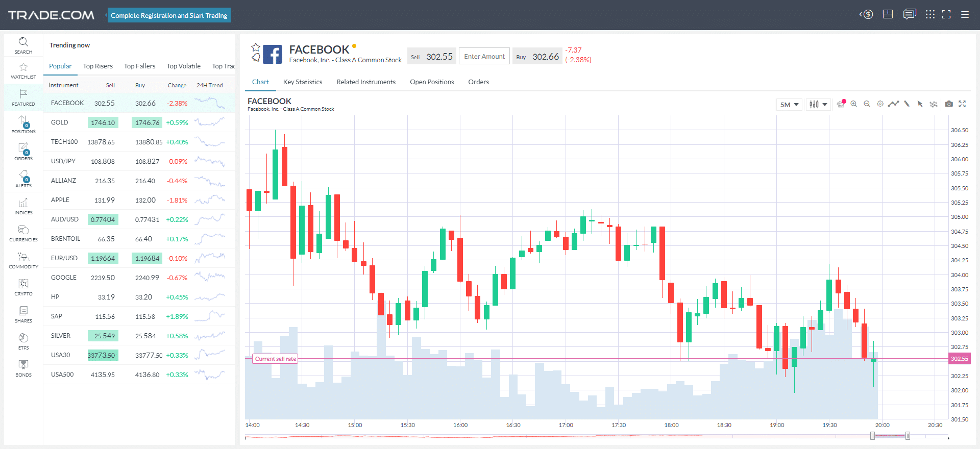The height and width of the screenshot is (449, 980).
Task: Click the Sell 302.55 button
Action: [x=431, y=57]
